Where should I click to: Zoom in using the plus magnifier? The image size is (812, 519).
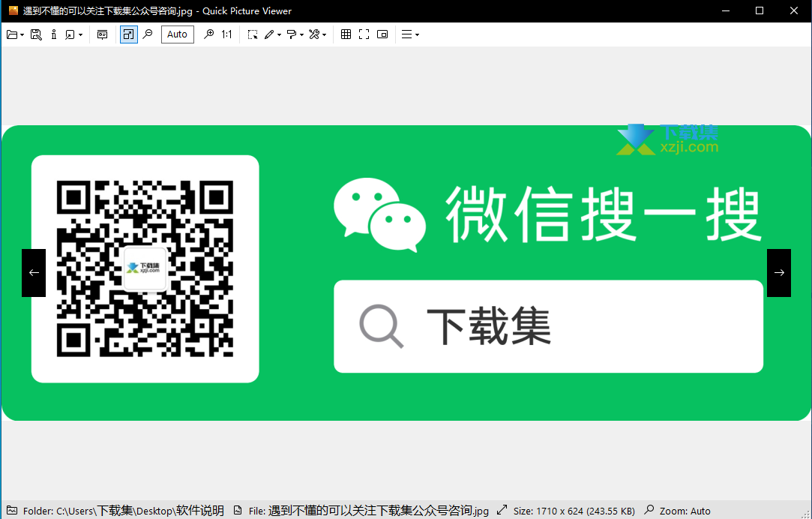coord(208,34)
